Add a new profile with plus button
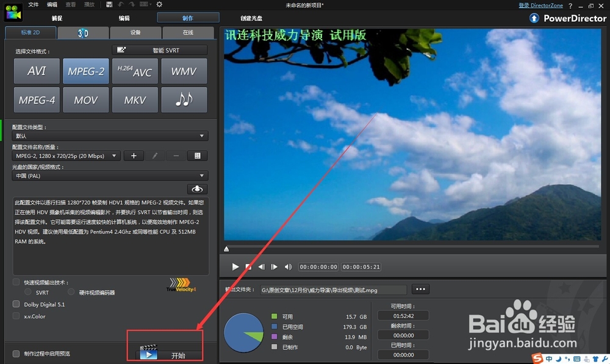Viewport: 610px width, 364px height. 134,156
